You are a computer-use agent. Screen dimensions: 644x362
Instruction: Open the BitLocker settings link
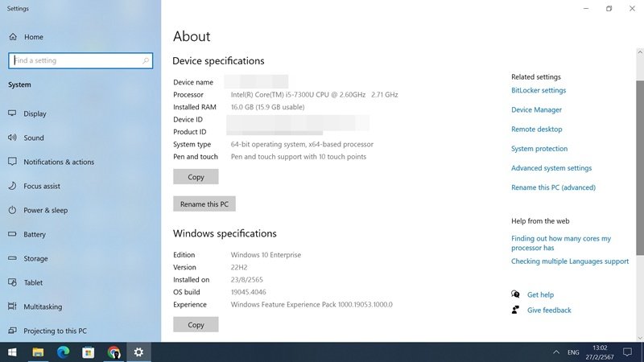pyautogui.click(x=539, y=91)
